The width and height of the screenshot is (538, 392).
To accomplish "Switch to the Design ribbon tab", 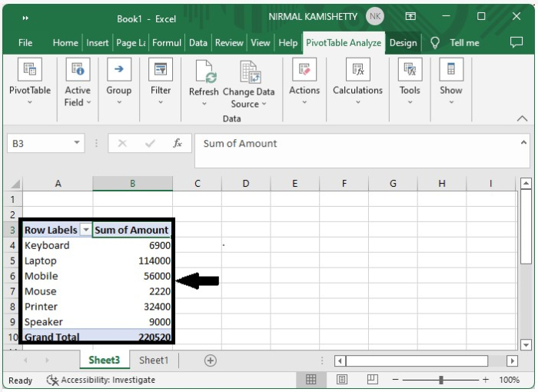I will (x=403, y=43).
